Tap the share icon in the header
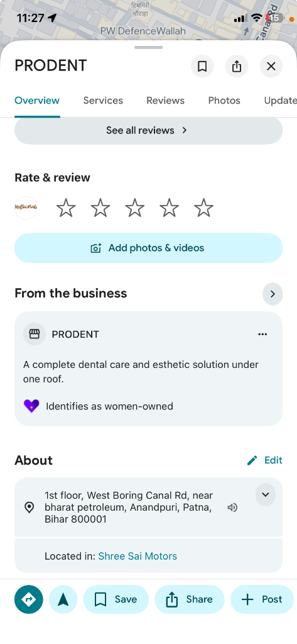 coord(237,66)
